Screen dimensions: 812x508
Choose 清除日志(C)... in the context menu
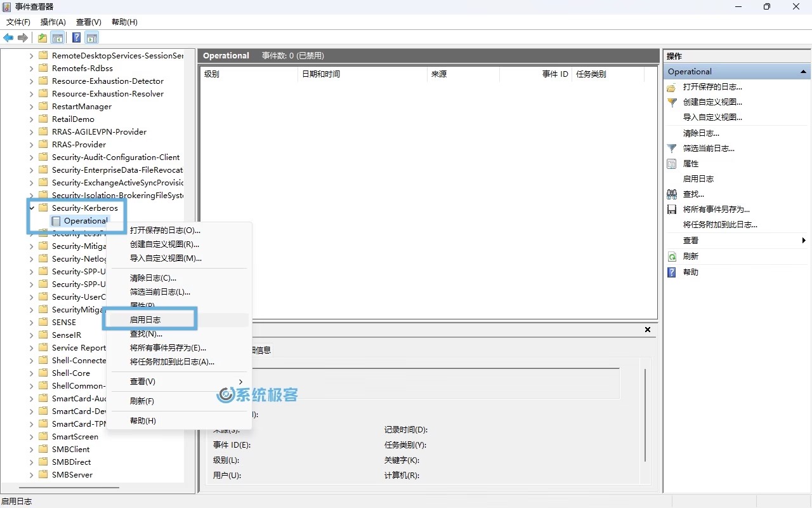click(178, 278)
